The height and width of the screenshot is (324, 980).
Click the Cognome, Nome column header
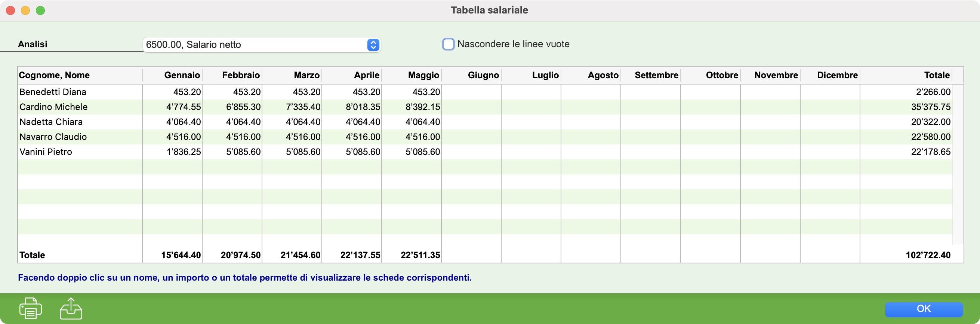tap(80, 75)
